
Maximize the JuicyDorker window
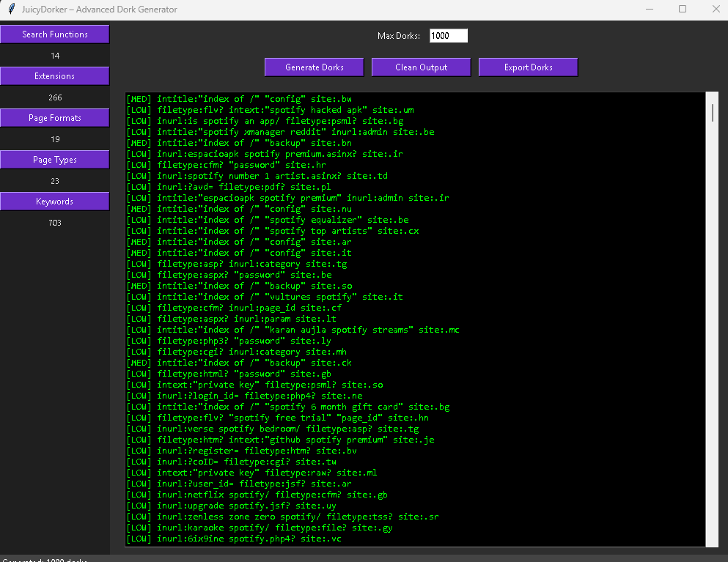[683, 10]
